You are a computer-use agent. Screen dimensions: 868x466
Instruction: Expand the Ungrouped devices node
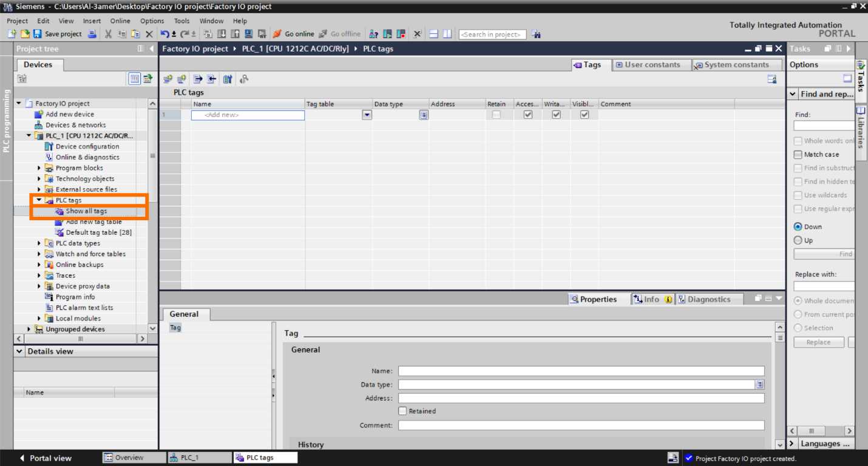click(x=29, y=329)
